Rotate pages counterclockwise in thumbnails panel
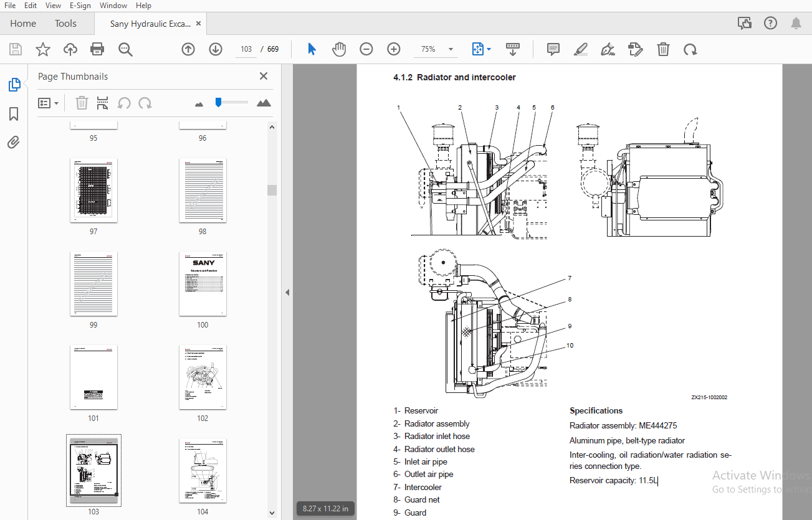Image resolution: width=812 pixels, height=520 pixels. point(124,103)
